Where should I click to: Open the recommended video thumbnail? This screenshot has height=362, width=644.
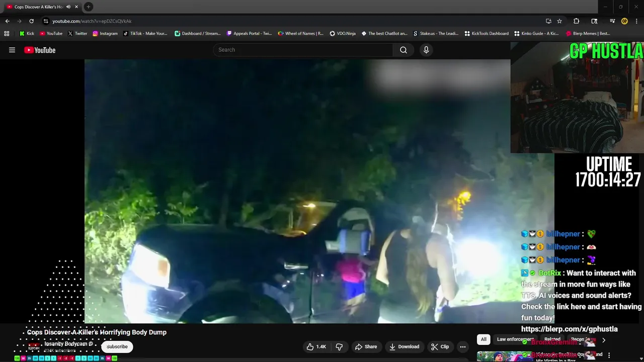pyautogui.click(x=504, y=356)
